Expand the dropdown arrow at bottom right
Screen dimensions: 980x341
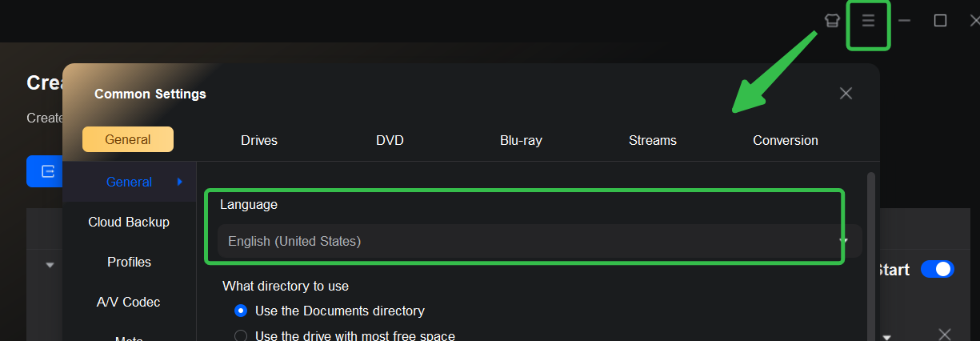point(886,337)
